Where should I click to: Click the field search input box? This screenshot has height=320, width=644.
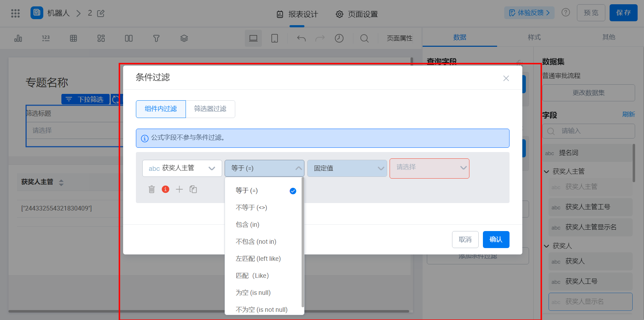[593, 131]
